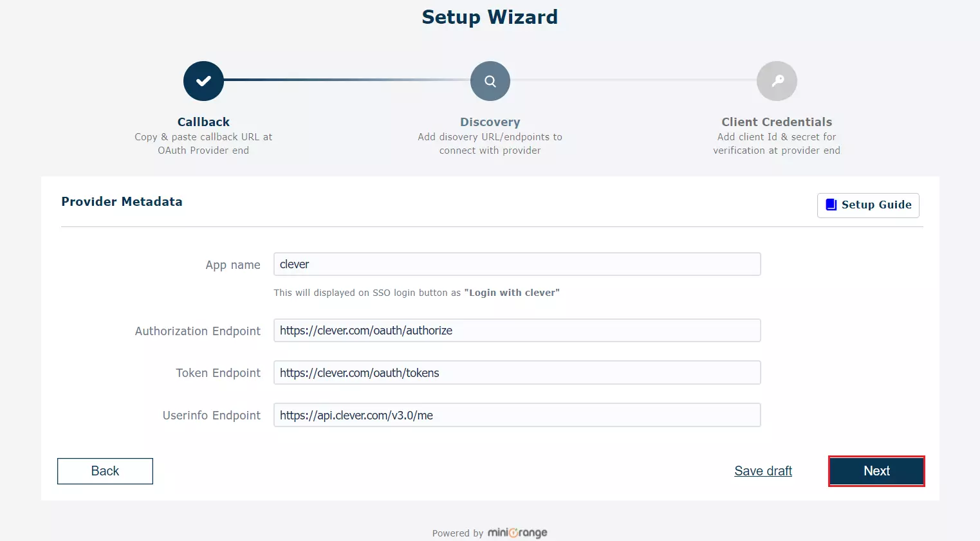Click the 'Token Endpoint' label
The height and width of the screenshot is (541, 980).
coord(218,373)
